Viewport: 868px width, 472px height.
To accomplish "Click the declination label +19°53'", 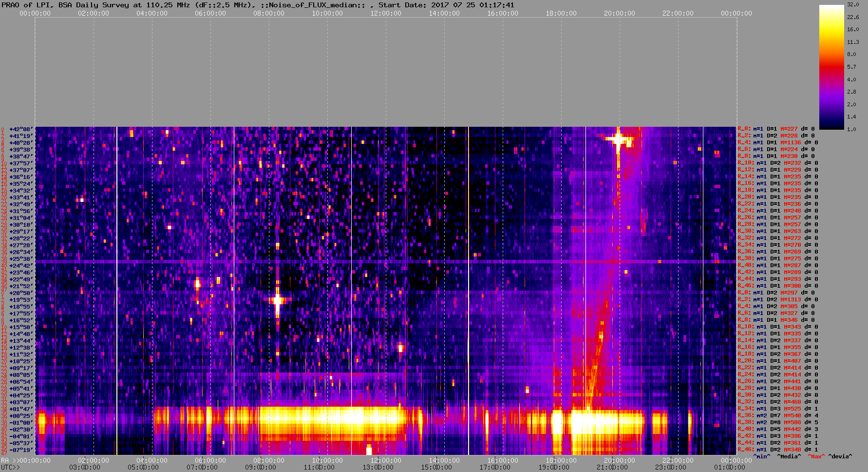I will 21,300.
